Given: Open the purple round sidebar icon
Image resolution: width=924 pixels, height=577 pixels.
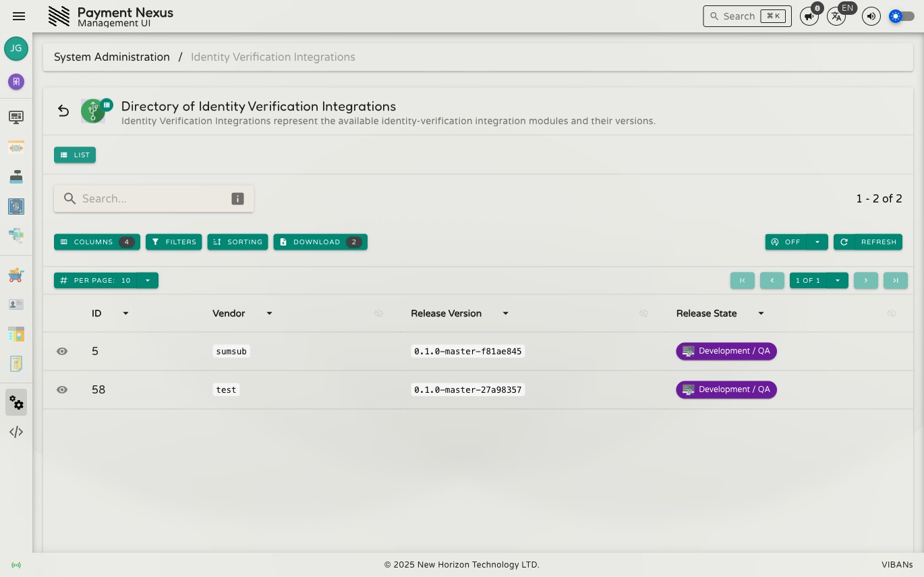Looking at the screenshot, I should coord(16,82).
